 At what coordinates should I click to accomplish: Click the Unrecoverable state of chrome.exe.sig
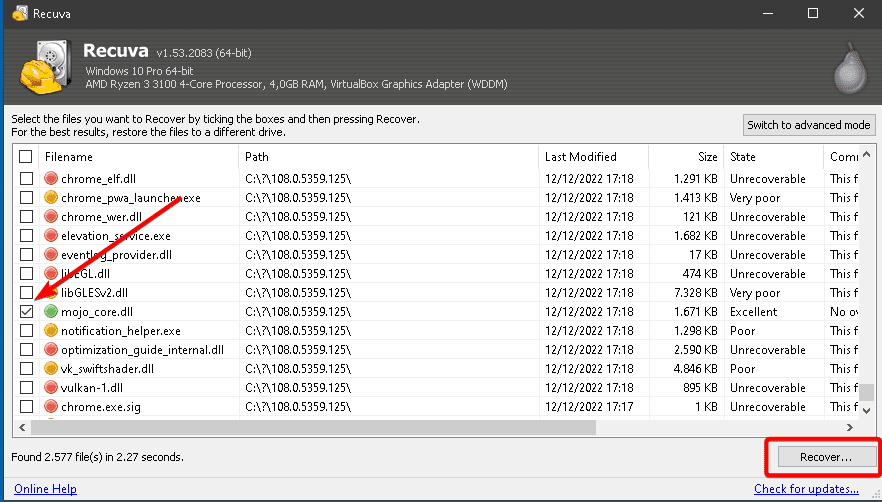768,407
